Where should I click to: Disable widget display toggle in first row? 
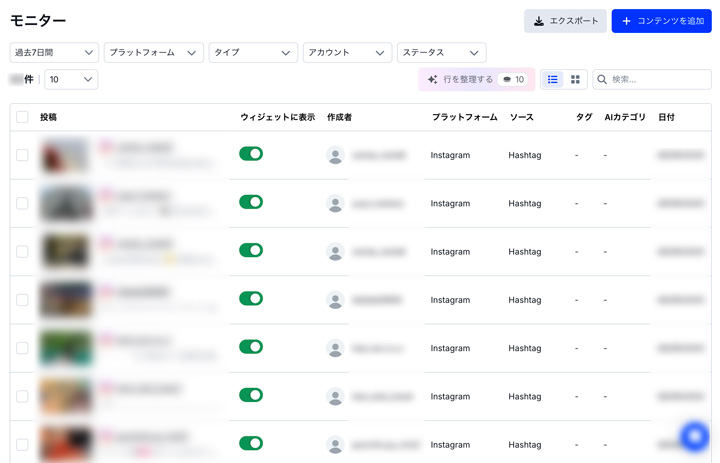click(251, 154)
